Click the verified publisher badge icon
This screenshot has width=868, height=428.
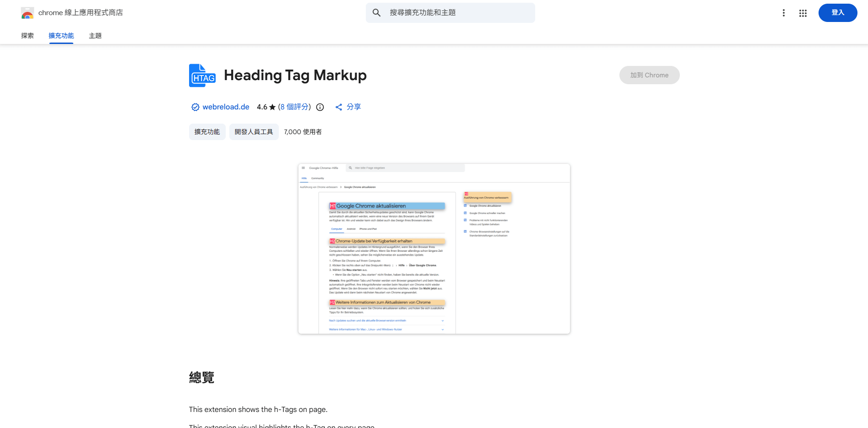click(195, 107)
